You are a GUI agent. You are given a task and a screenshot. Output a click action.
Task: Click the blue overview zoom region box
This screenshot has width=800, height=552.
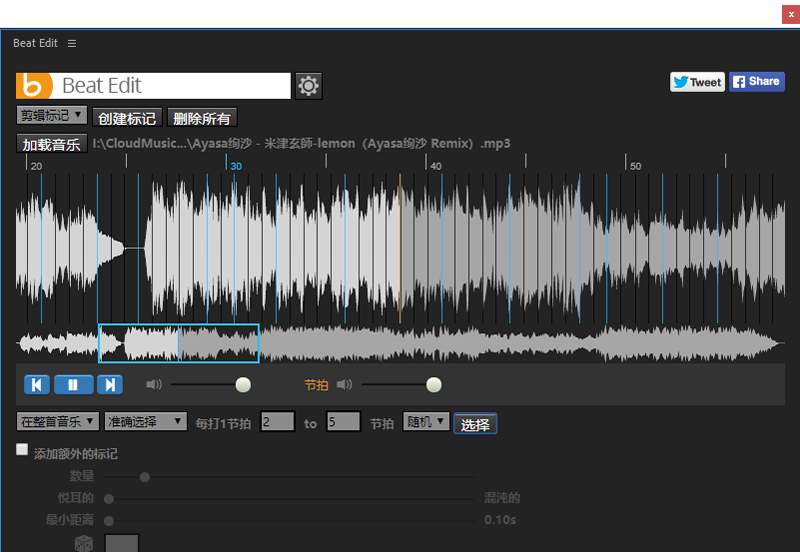tap(179, 343)
